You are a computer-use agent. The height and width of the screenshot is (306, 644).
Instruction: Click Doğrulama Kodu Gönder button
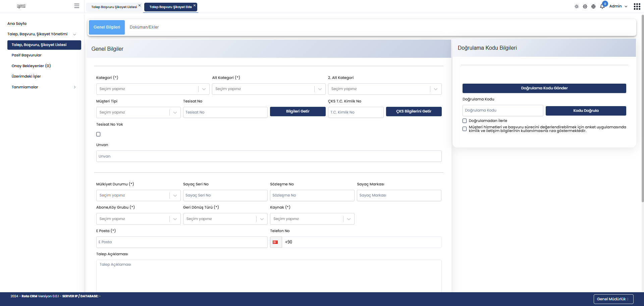[x=544, y=88]
